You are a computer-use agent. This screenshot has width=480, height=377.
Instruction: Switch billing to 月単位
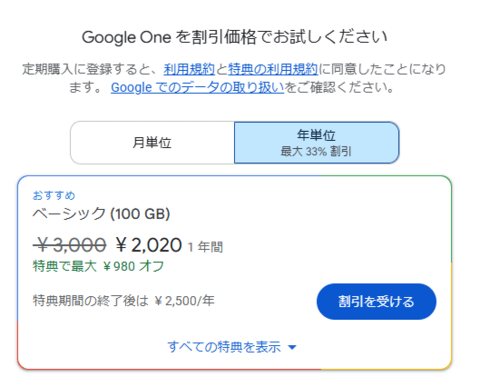152,143
